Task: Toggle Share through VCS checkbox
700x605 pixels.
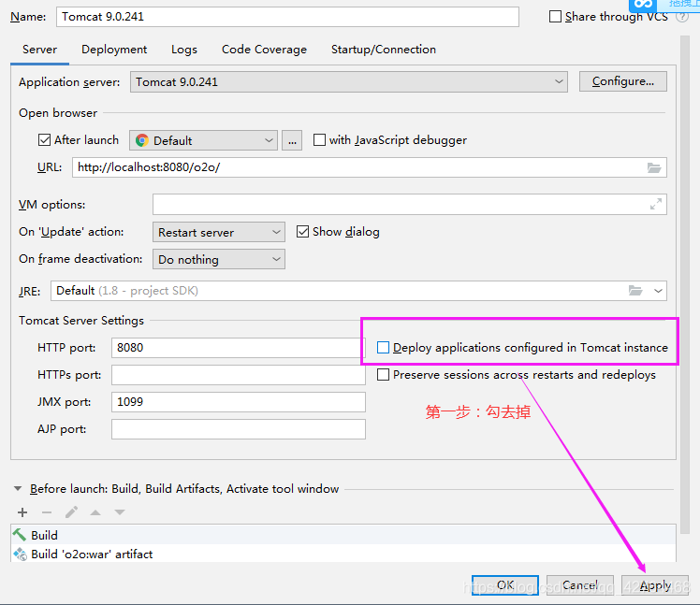Action: 555,17
